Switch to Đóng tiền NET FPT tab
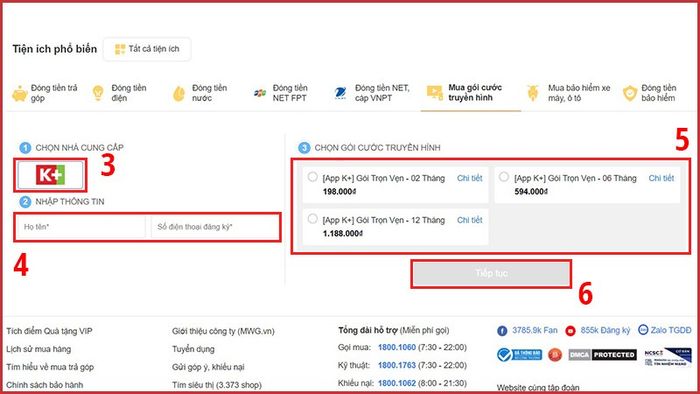Image resolution: width=700 pixels, height=394 pixels. pyautogui.click(x=280, y=93)
